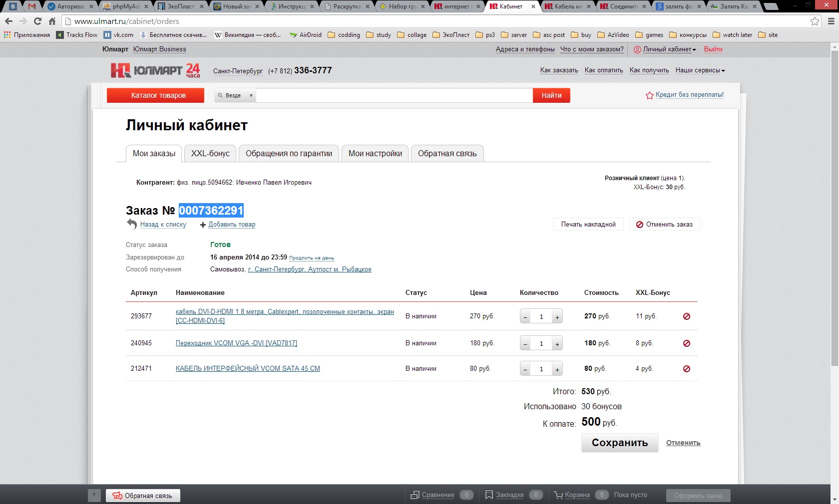Open the Обратная связь tab
The height and width of the screenshot is (504, 839).
pyautogui.click(x=447, y=154)
